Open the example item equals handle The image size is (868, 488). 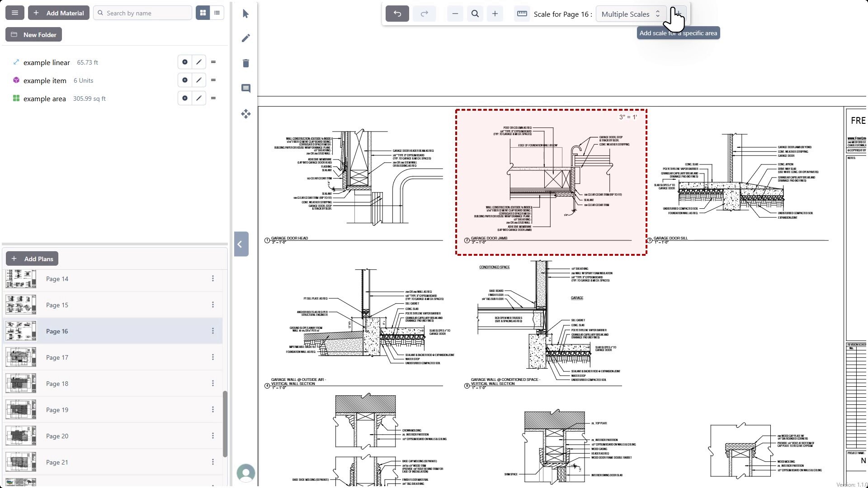click(213, 80)
